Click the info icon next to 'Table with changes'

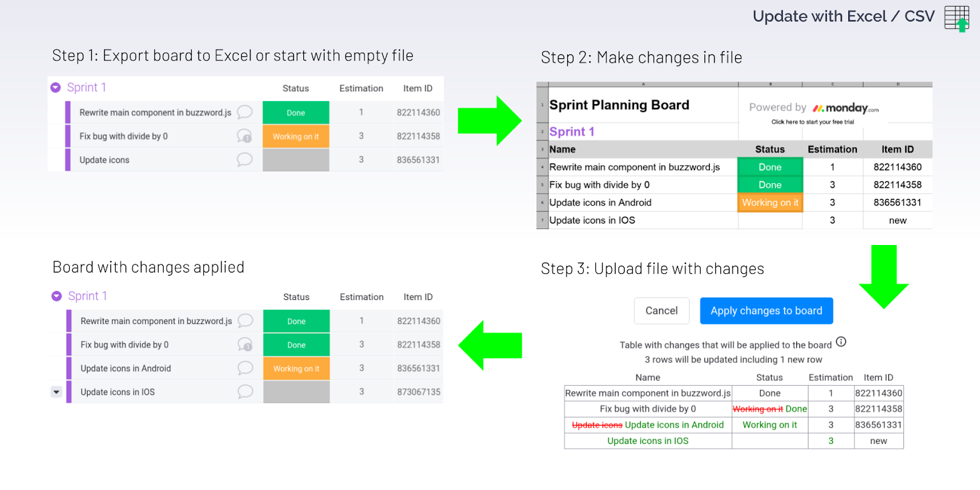point(840,342)
